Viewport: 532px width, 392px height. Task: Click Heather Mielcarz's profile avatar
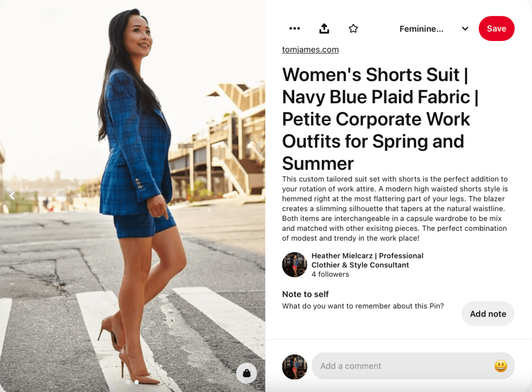pyautogui.click(x=294, y=265)
